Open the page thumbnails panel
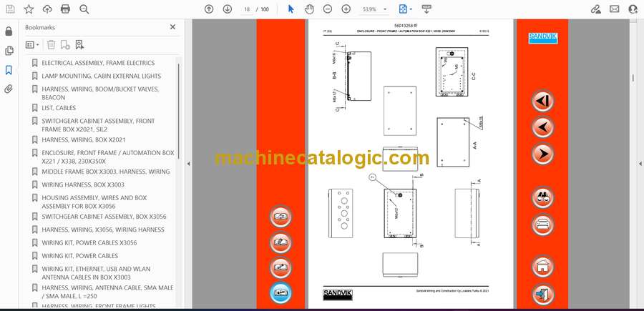The height and width of the screenshot is (311, 644). pyautogui.click(x=9, y=51)
